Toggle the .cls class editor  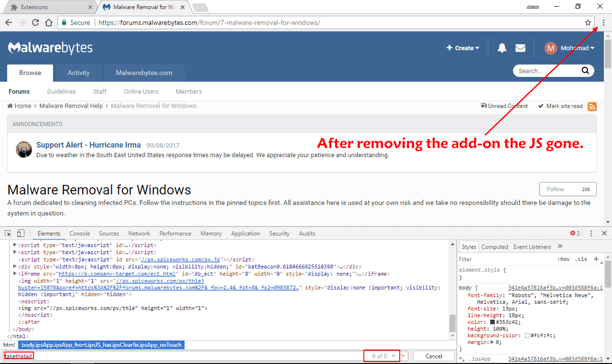(x=581, y=259)
